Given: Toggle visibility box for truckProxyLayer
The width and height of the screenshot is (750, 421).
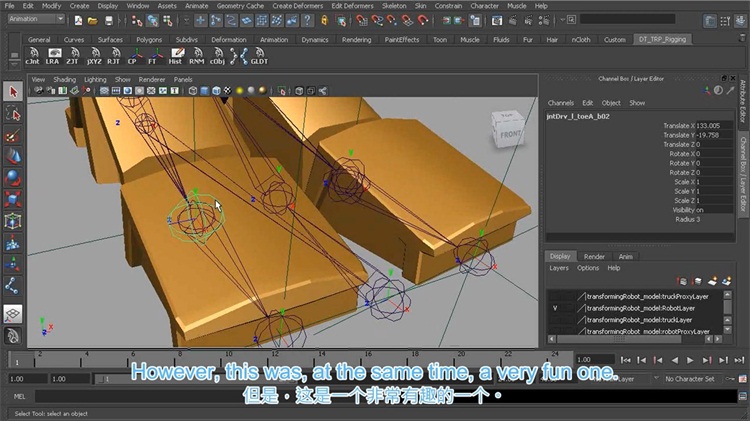Looking at the screenshot, I should click(553, 296).
